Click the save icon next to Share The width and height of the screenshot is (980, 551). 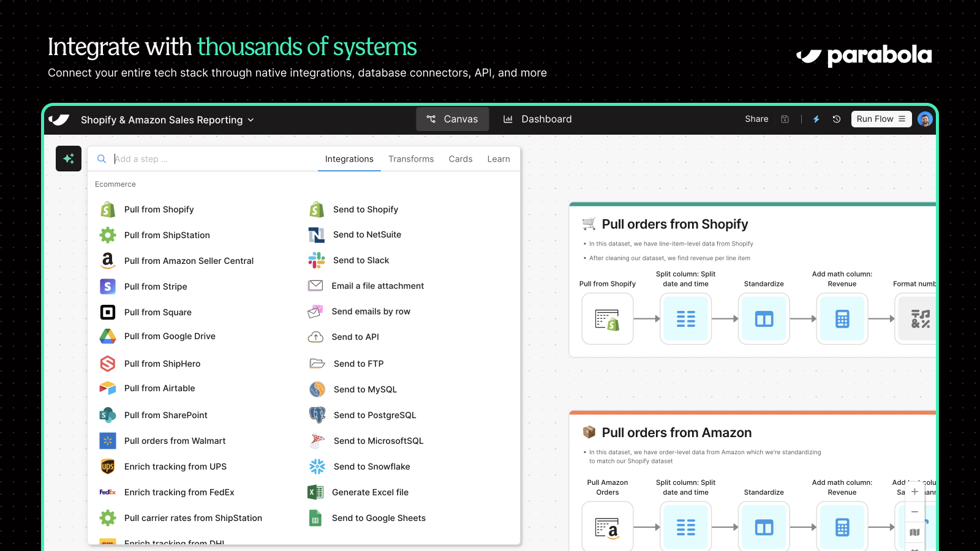[785, 119]
